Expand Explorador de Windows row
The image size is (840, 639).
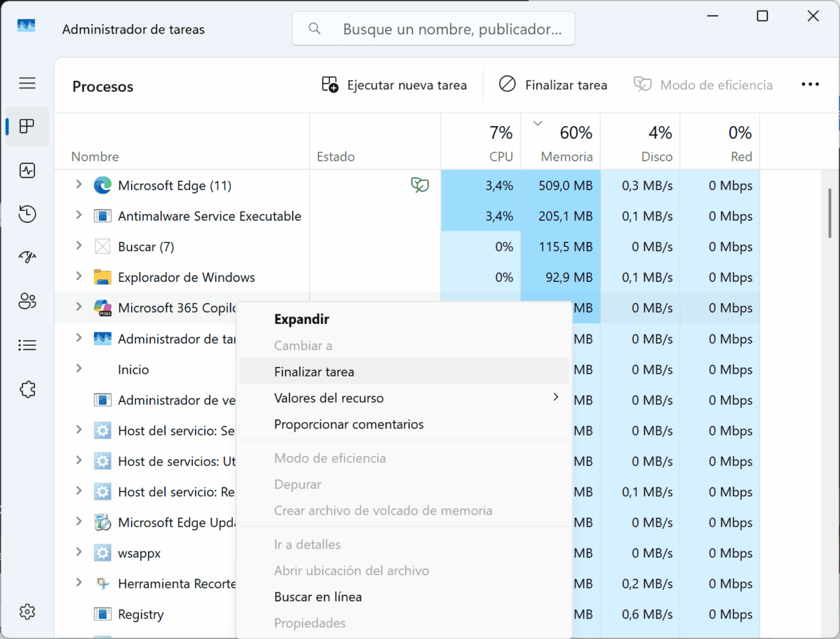[79, 276]
